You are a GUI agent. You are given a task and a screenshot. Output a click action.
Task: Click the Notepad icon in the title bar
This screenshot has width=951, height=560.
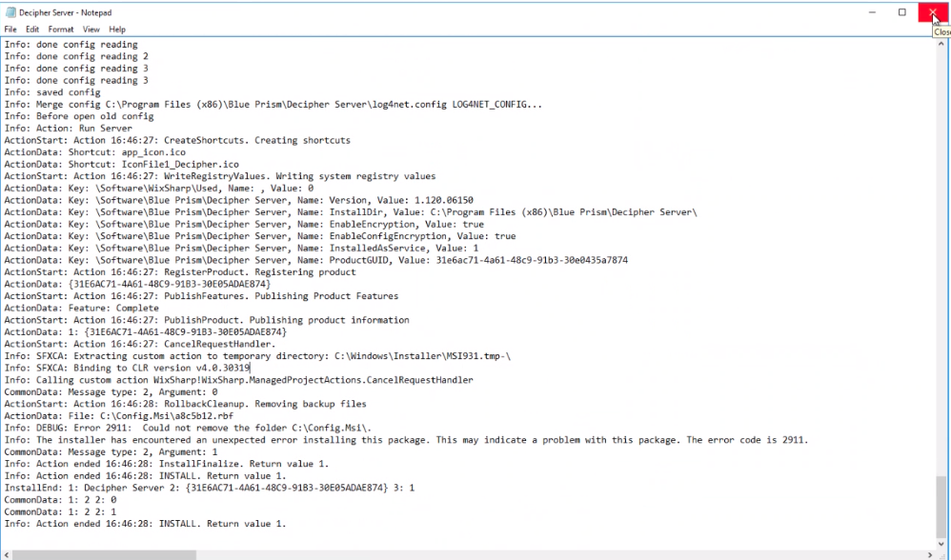[x=10, y=12]
